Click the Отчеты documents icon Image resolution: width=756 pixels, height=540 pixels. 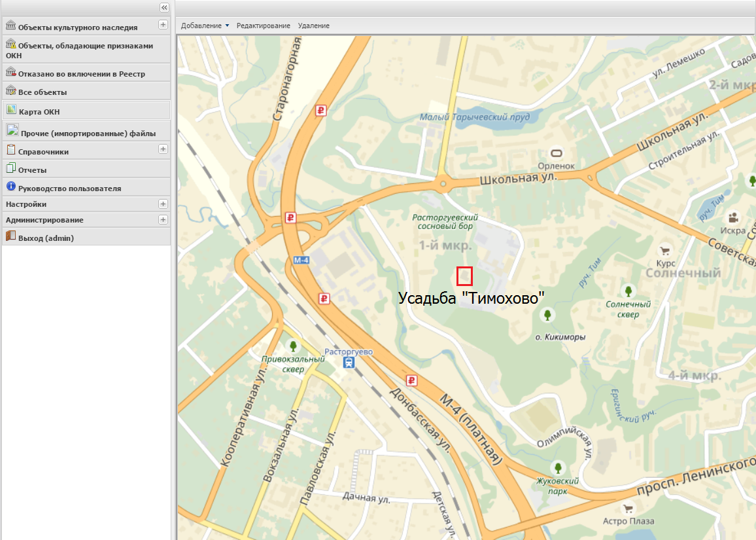10,169
